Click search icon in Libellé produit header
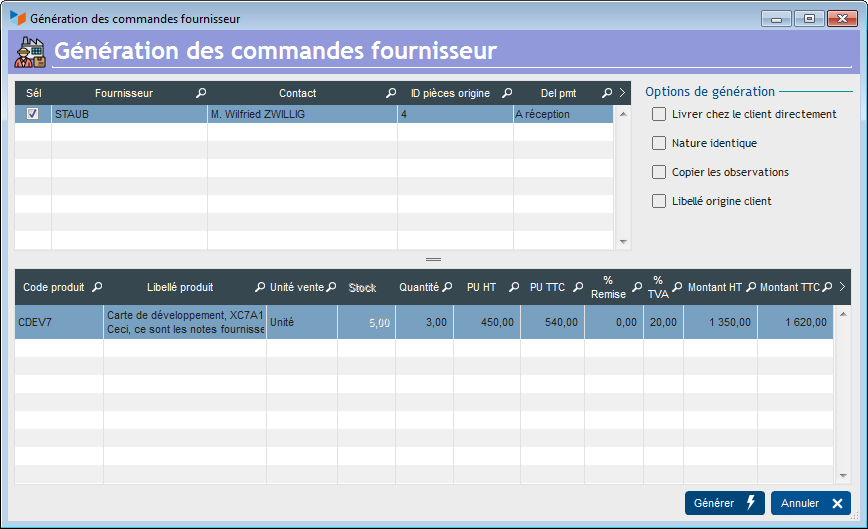The width and height of the screenshot is (868, 529). click(x=260, y=287)
